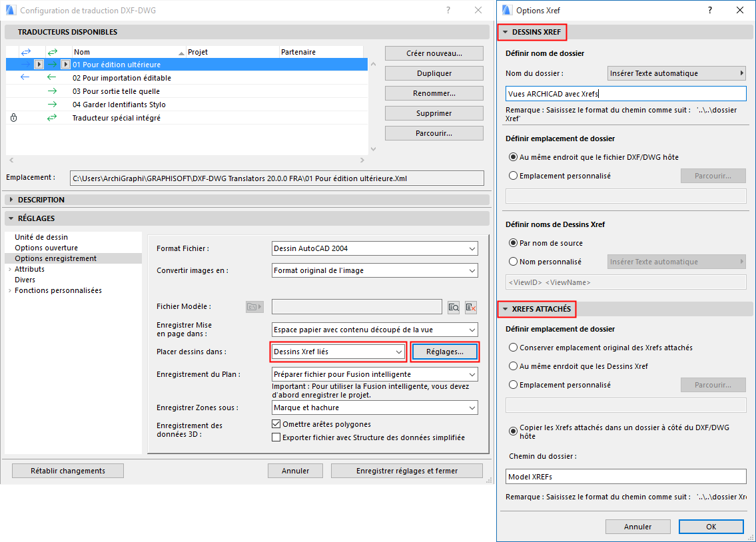Click help question mark in Options Xref

pyautogui.click(x=710, y=10)
